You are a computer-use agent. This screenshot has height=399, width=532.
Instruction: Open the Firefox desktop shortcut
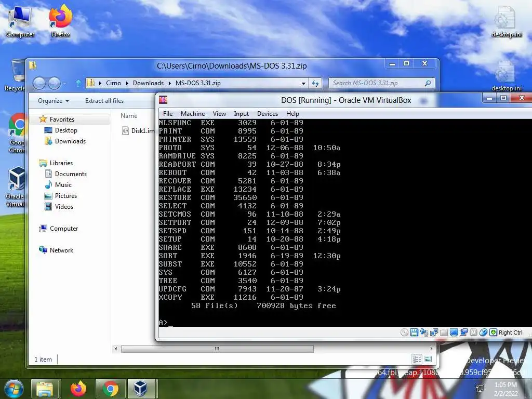60,22
